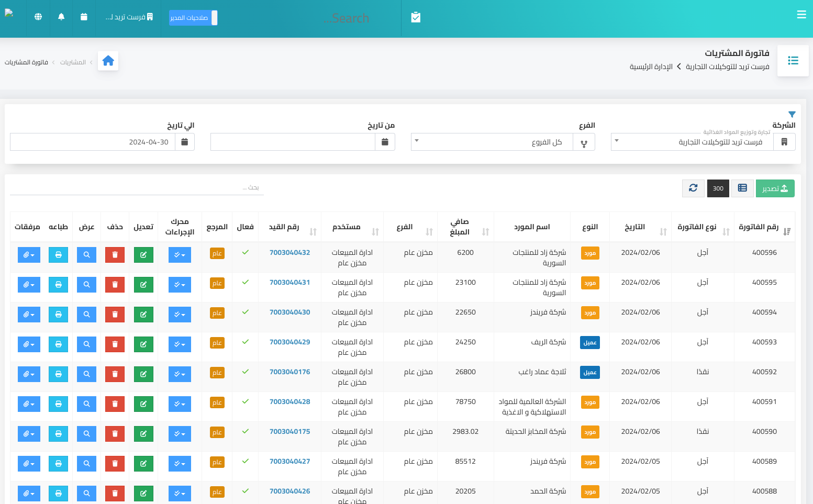Select supplier name 'شركة الريف'
Image resolution: width=813 pixels, height=504 pixels.
pyautogui.click(x=549, y=342)
